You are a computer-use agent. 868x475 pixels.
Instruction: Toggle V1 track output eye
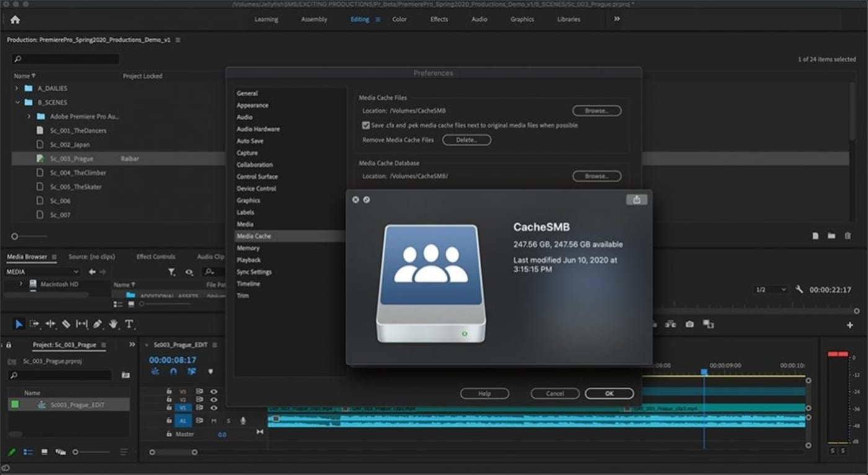(x=214, y=408)
